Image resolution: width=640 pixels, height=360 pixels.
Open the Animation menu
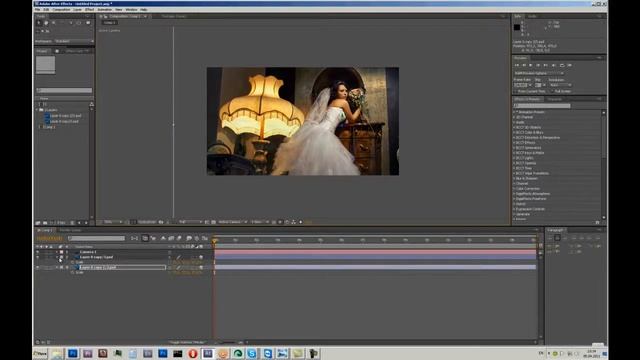tap(104, 9)
